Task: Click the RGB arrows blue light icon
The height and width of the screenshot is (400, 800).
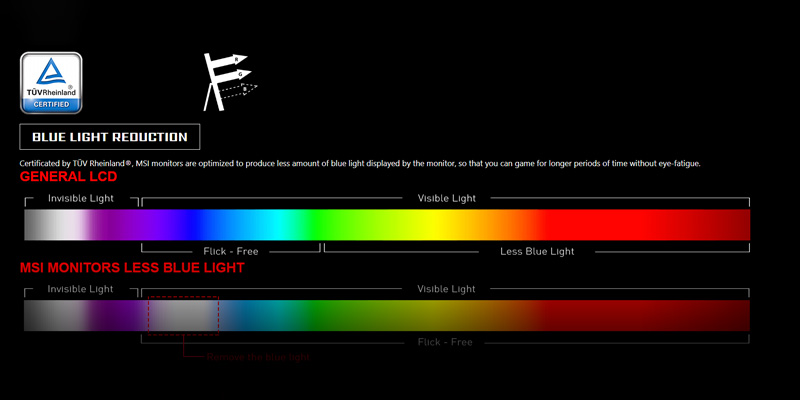Action: pos(229,82)
